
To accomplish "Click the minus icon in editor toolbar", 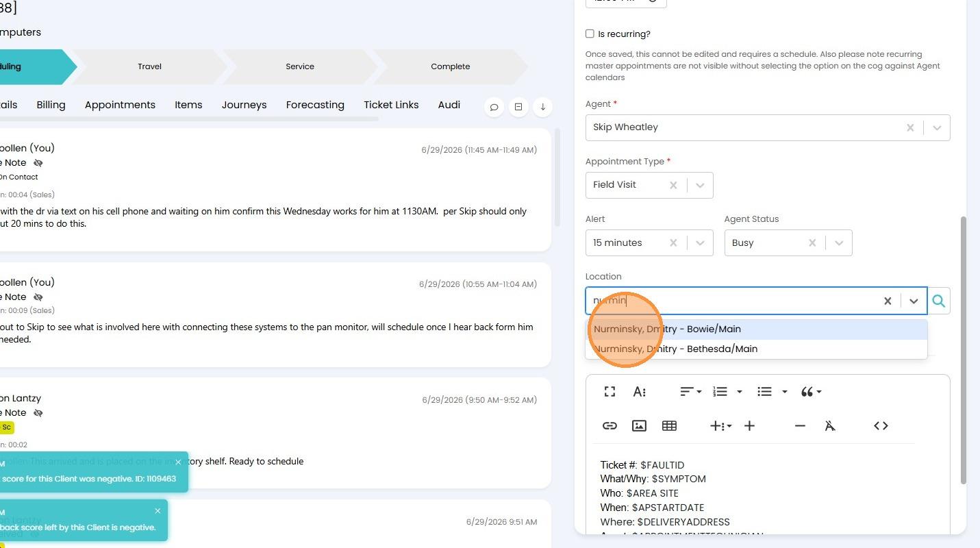I will point(800,426).
